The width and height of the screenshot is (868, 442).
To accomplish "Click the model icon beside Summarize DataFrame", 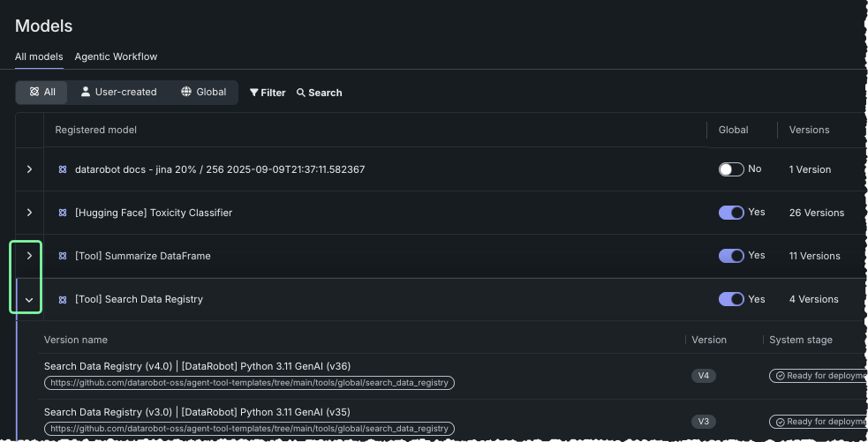I will pos(63,256).
